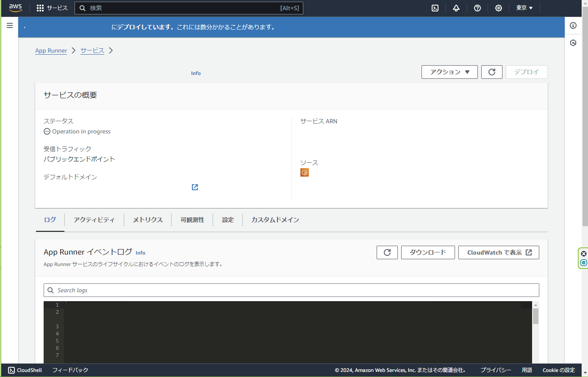The width and height of the screenshot is (588, 377).
Task: Open CloudWatch で表示 button
Action: (x=499, y=252)
